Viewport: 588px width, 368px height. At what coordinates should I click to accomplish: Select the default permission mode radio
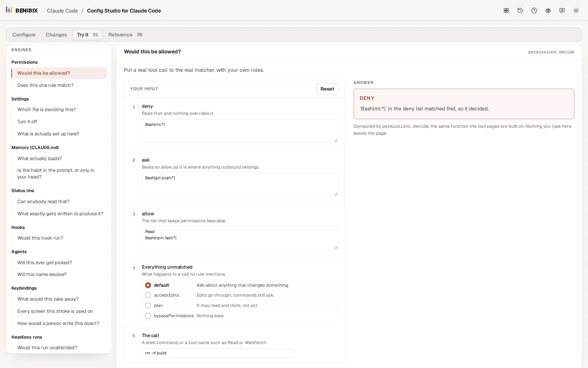148,285
